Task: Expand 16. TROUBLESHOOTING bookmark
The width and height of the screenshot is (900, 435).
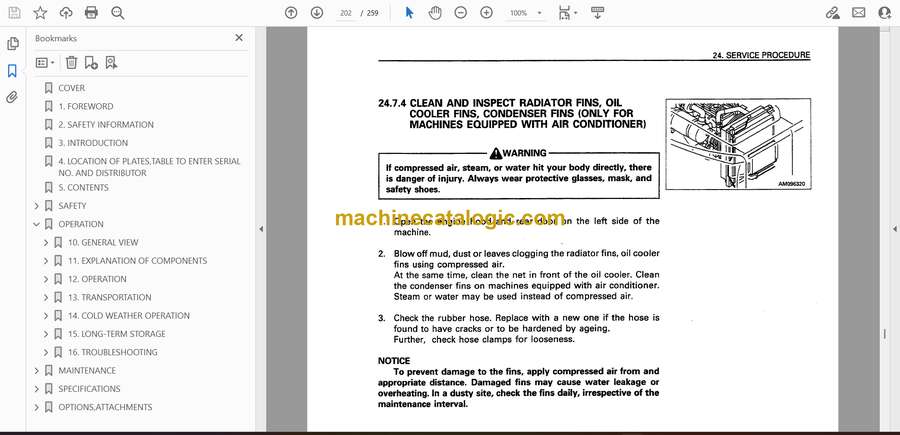Action: click(x=46, y=352)
